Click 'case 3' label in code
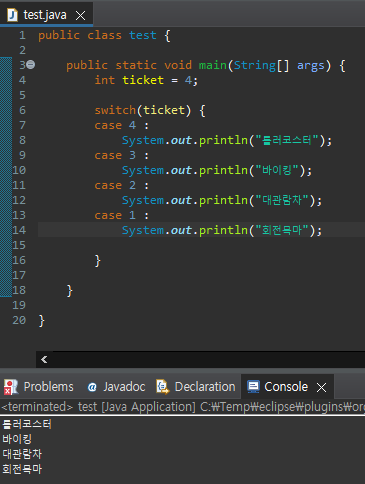The height and width of the screenshot is (484, 365). [115, 155]
